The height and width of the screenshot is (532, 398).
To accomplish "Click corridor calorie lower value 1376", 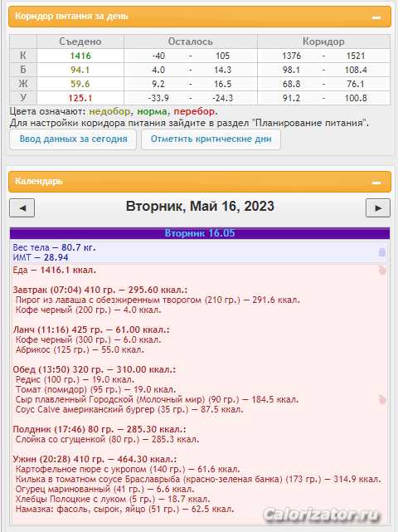I will [292, 56].
